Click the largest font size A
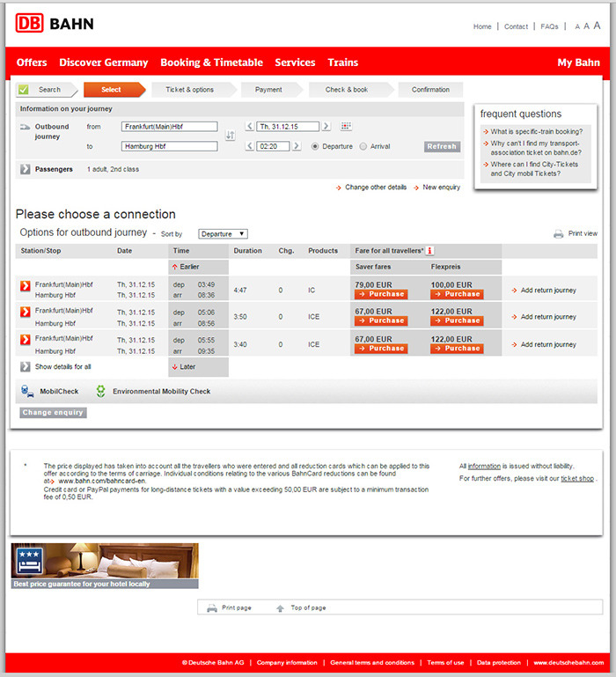The width and height of the screenshot is (616, 677). [597, 26]
